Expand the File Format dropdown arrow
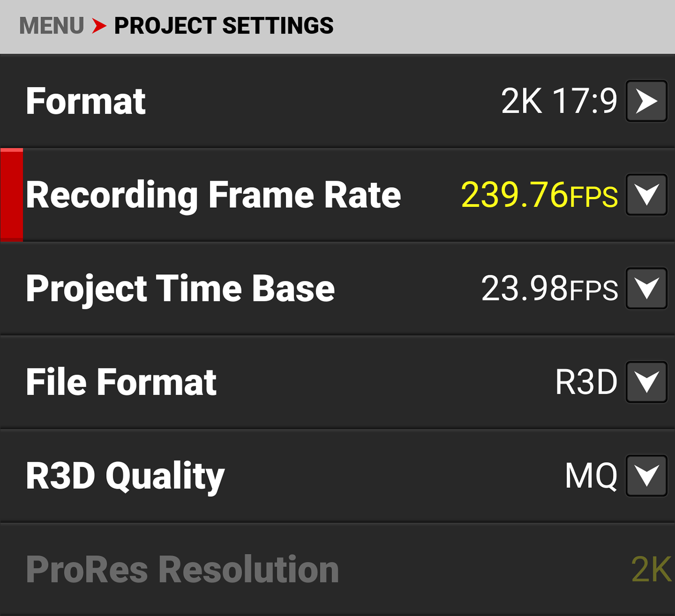Screen dimensions: 675x616 click(x=646, y=382)
